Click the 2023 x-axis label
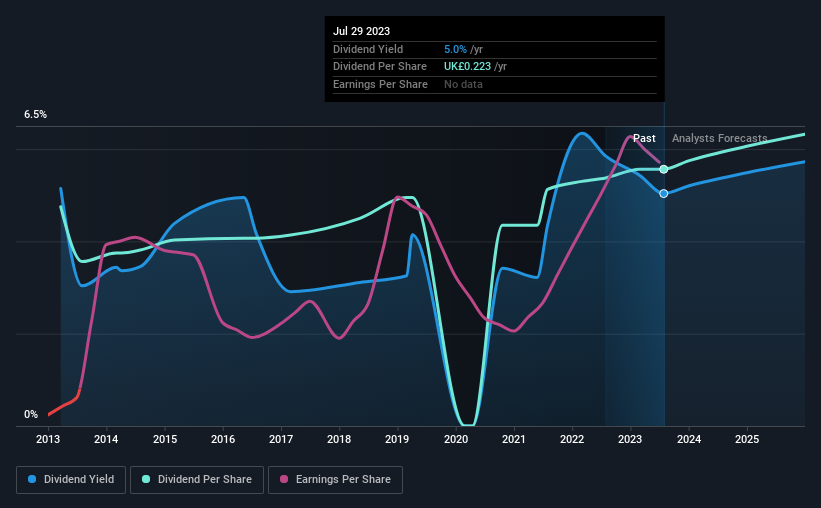The height and width of the screenshot is (508, 821). tap(630, 439)
